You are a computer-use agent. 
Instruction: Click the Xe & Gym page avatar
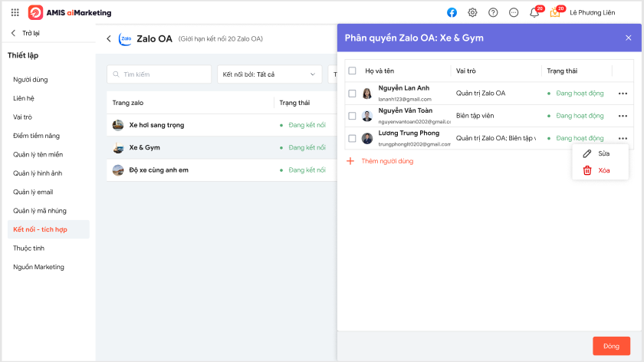pyautogui.click(x=118, y=147)
